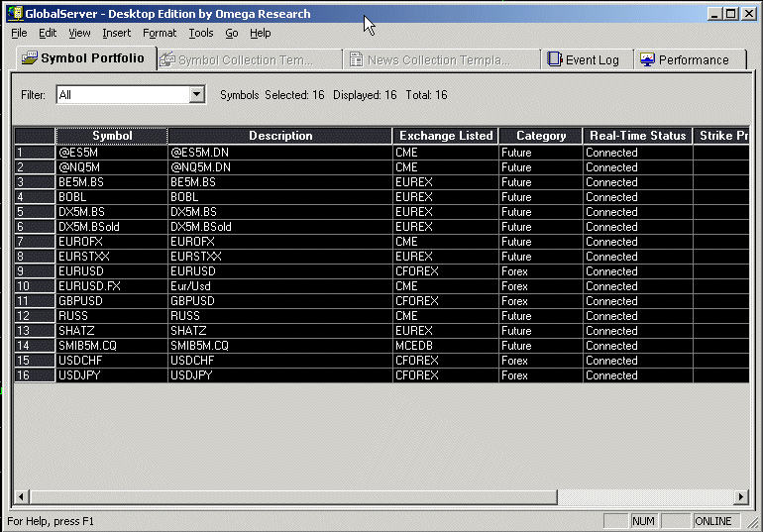763x532 pixels.
Task: Select row header number 9
Action: (x=35, y=270)
